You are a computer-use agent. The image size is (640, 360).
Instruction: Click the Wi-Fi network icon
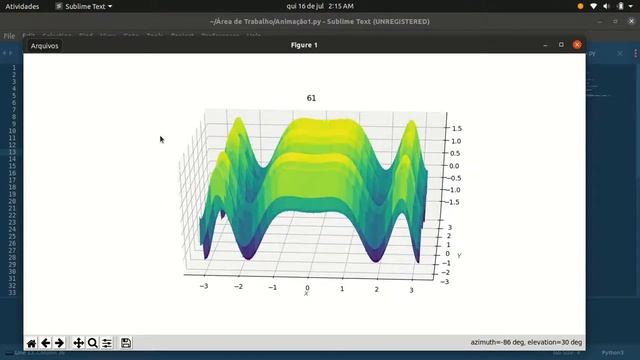[593, 6]
